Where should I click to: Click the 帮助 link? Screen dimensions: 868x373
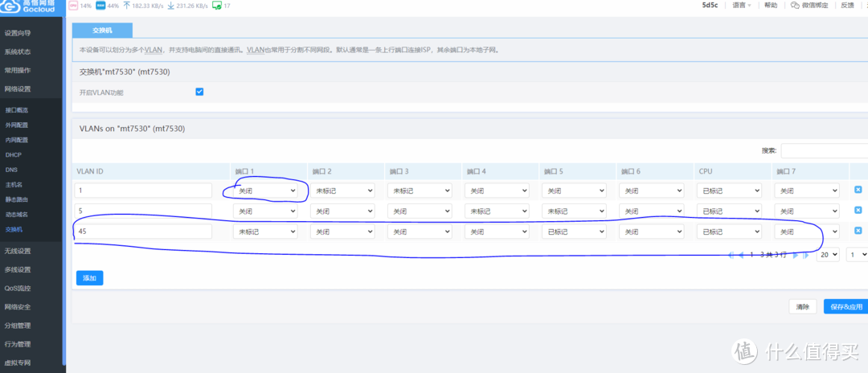771,5
